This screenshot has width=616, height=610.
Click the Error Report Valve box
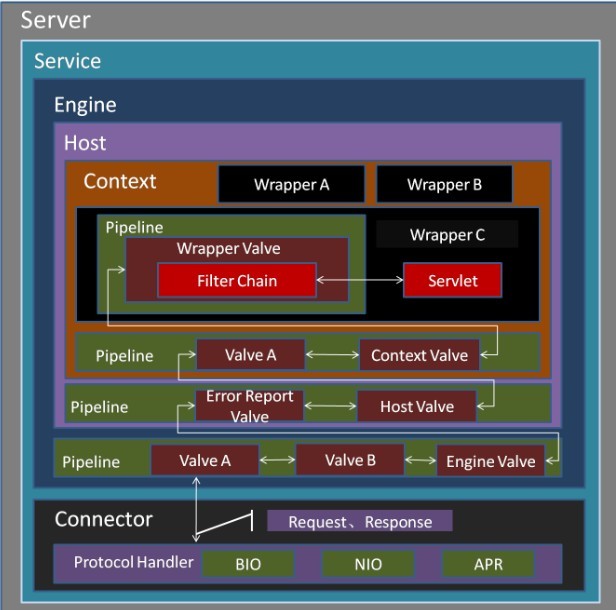(x=250, y=406)
